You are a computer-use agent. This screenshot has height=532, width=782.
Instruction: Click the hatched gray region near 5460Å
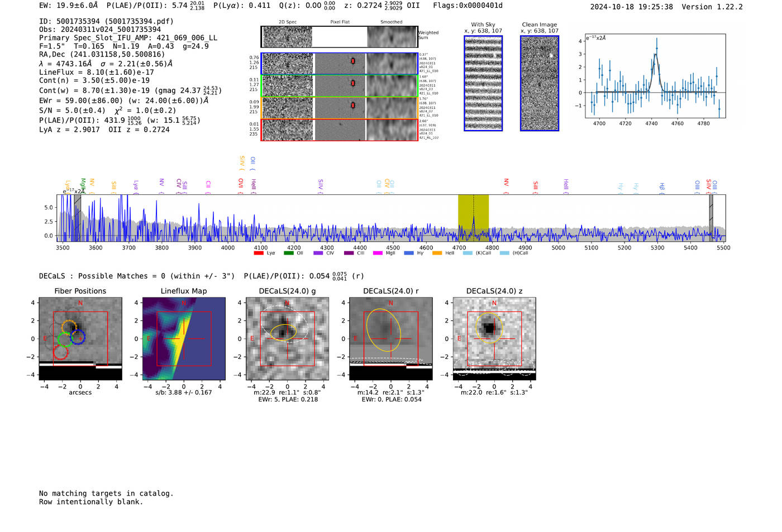tap(711, 218)
